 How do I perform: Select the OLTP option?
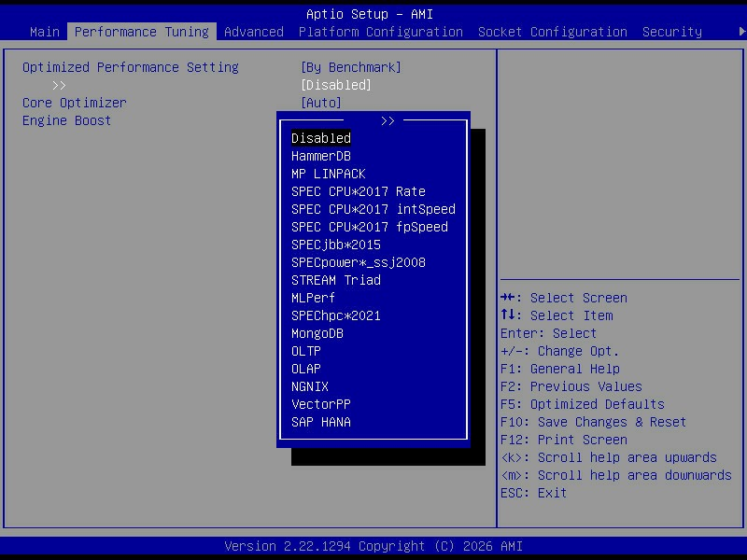pyautogui.click(x=306, y=351)
